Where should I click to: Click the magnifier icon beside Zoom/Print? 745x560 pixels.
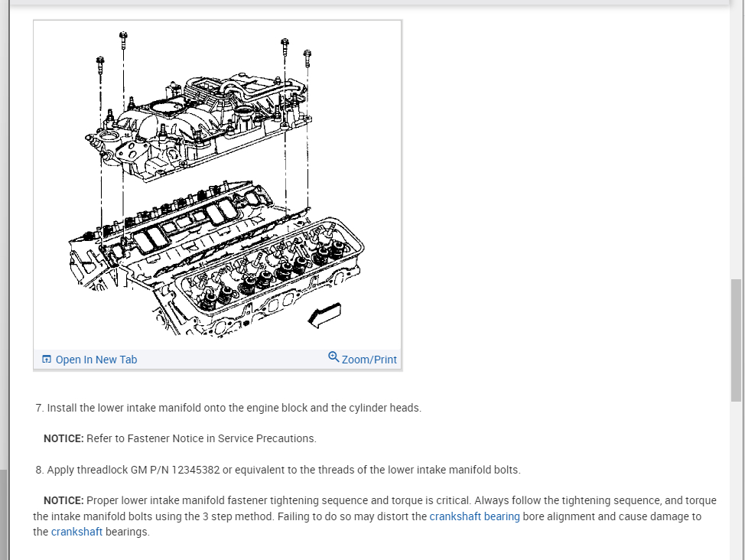333,357
